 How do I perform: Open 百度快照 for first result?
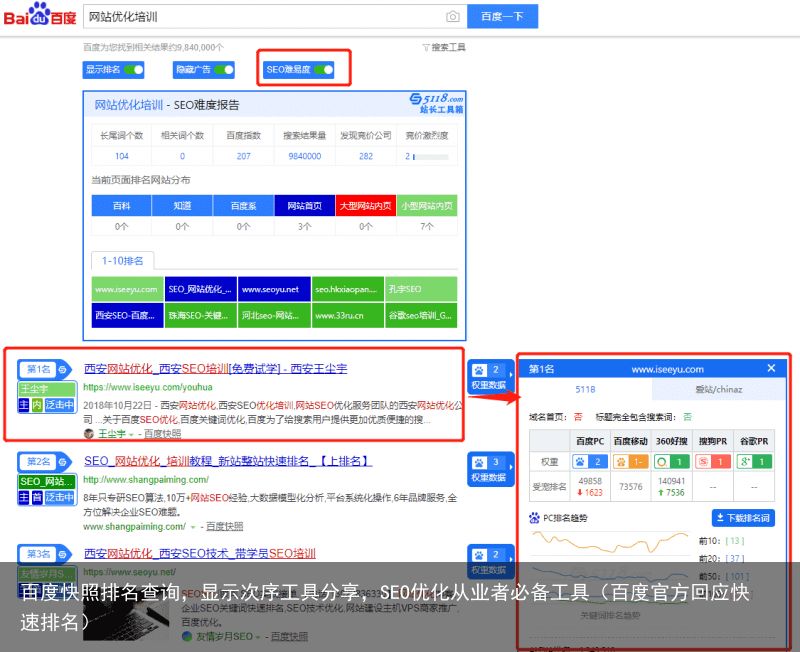point(162,434)
